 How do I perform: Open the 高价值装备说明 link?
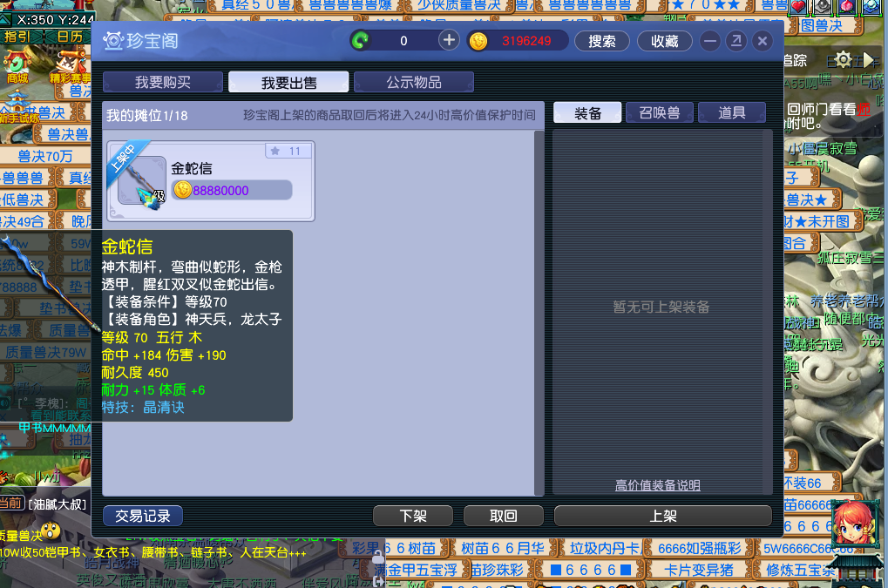(658, 485)
